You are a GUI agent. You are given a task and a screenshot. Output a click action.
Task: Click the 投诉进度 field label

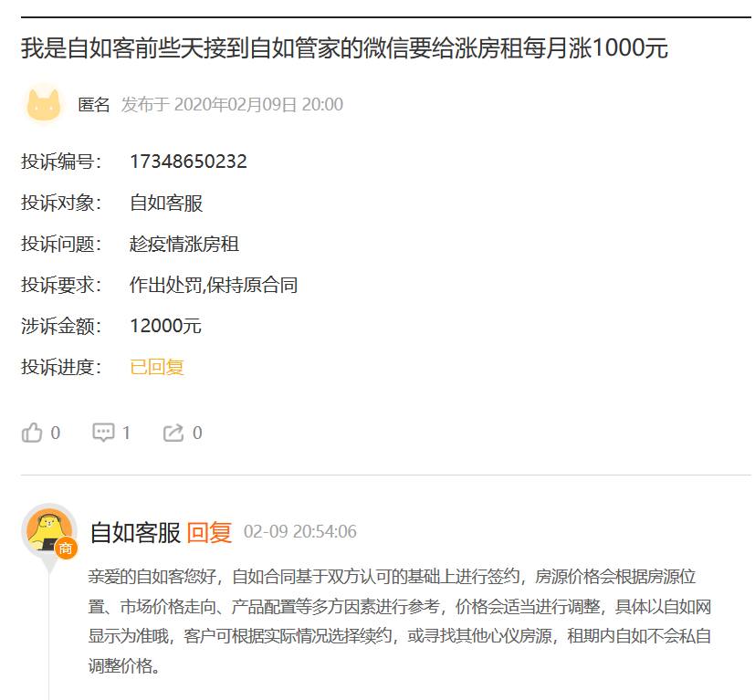pyautogui.click(x=61, y=367)
